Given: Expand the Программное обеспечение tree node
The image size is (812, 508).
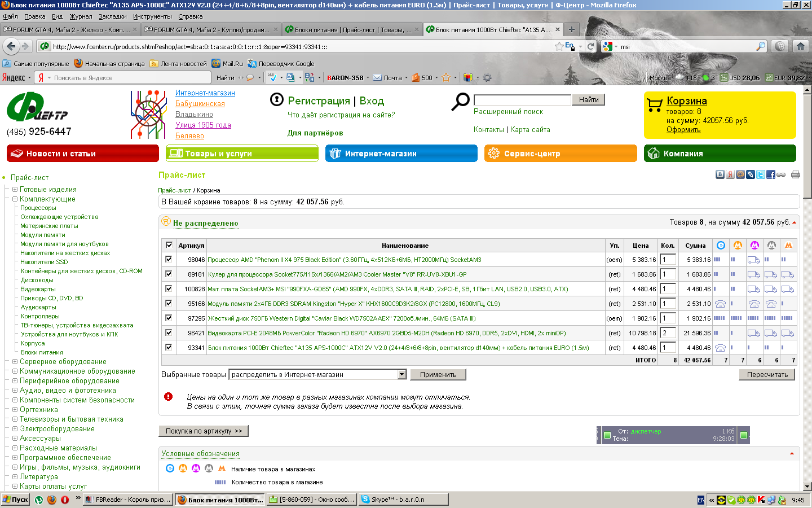Looking at the screenshot, I should coord(15,458).
